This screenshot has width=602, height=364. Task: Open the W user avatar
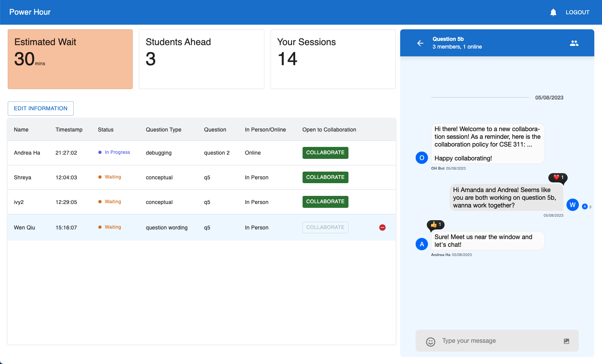tap(573, 205)
